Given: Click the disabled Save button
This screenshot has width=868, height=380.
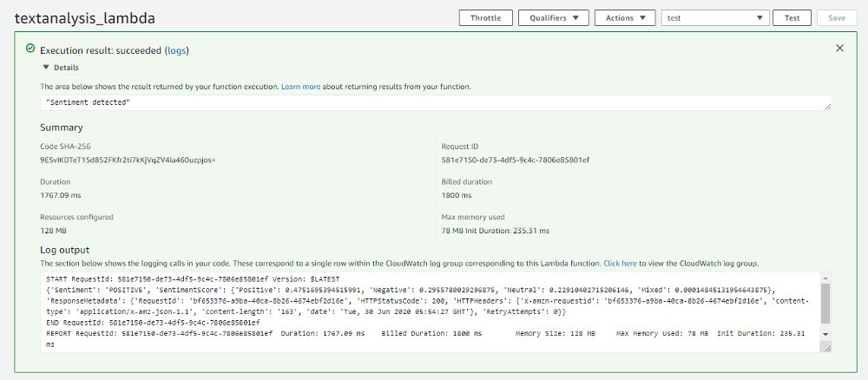Looking at the screenshot, I should (x=837, y=17).
